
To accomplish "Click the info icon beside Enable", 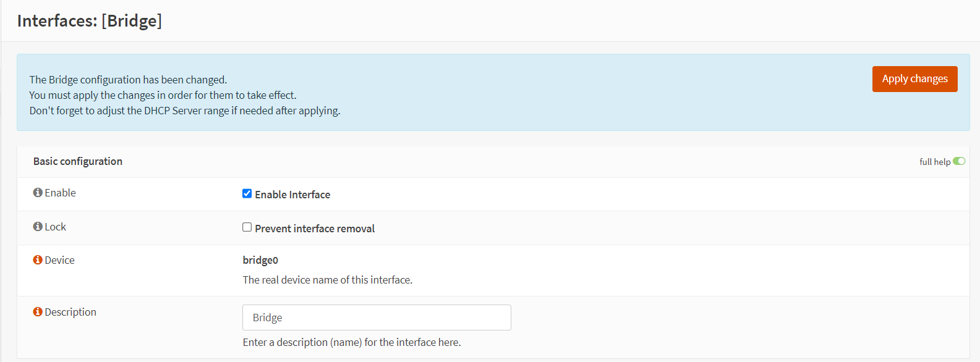I will (x=38, y=193).
